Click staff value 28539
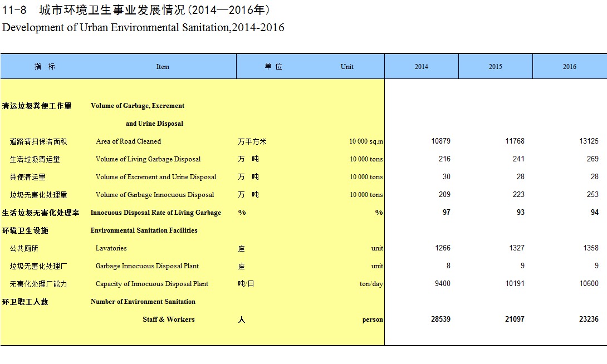 (x=440, y=319)
